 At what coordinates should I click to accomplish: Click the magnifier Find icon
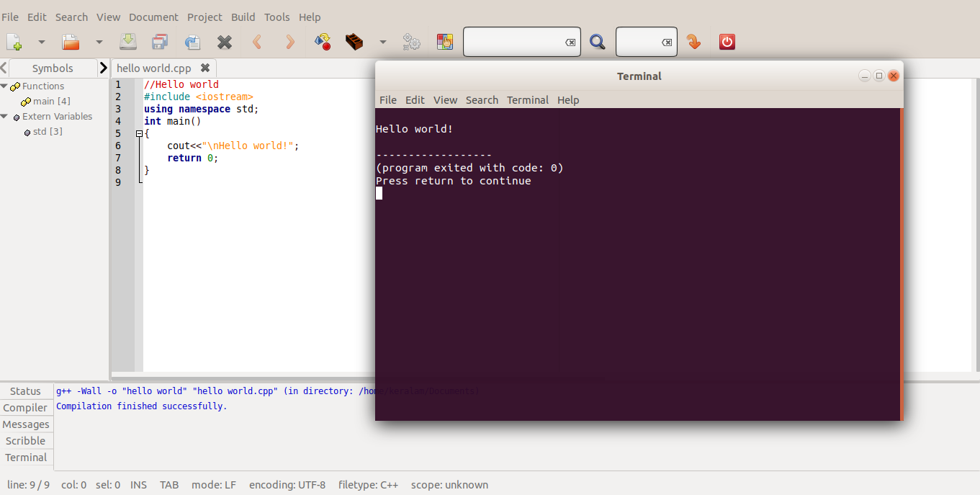(597, 42)
